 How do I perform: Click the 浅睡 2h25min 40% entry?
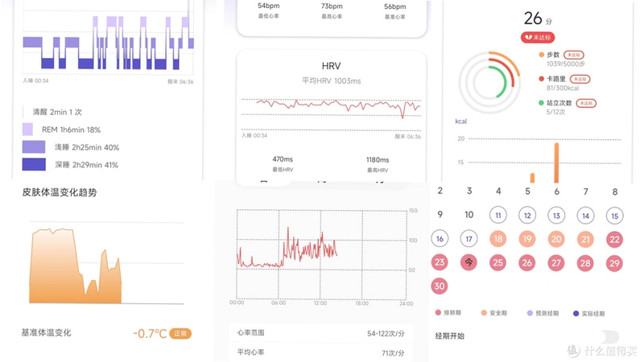tap(87, 147)
